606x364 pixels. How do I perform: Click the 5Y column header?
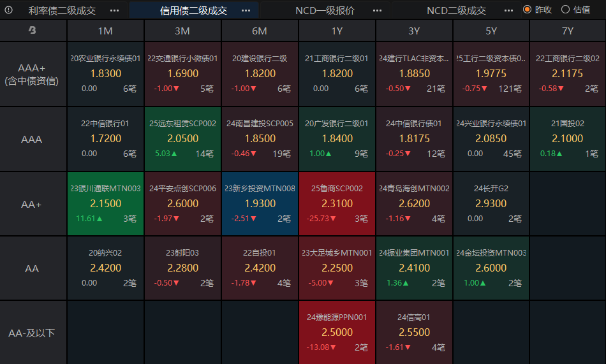click(x=491, y=31)
